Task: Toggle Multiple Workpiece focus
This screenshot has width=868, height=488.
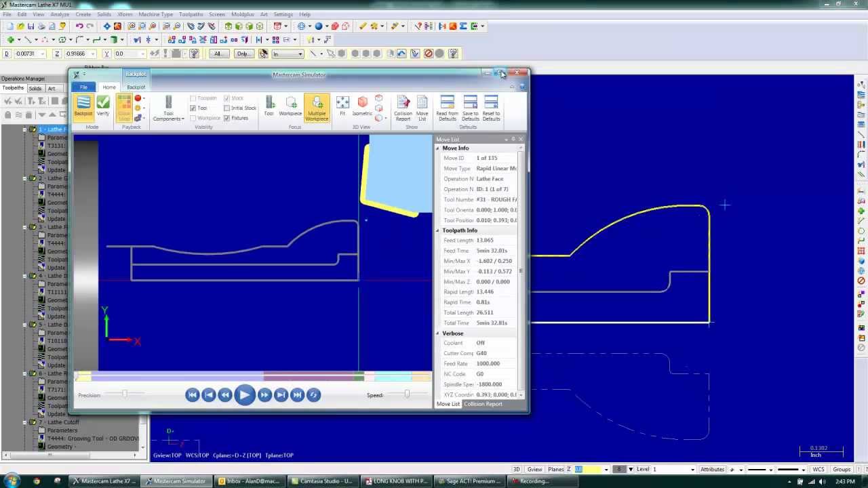Action: tap(317, 108)
